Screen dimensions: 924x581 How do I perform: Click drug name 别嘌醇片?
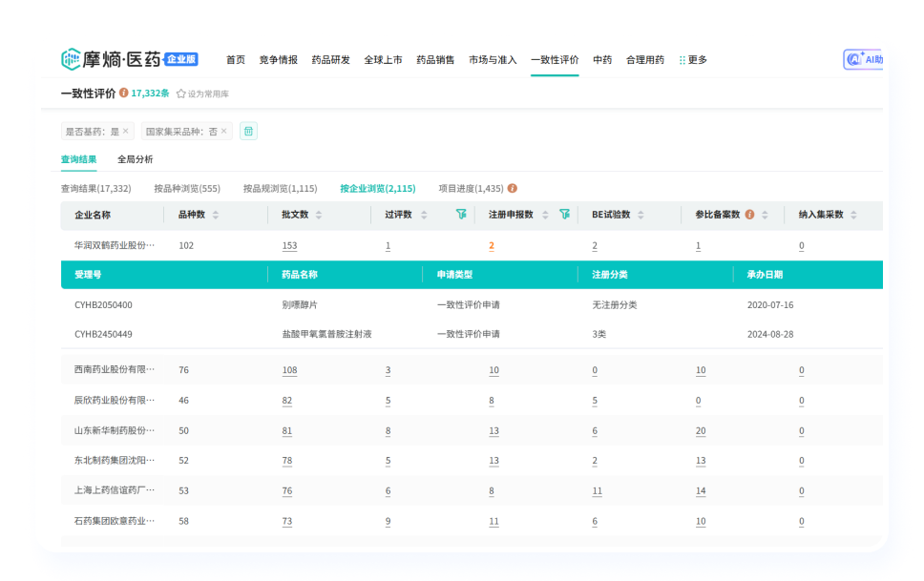click(300, 305)
